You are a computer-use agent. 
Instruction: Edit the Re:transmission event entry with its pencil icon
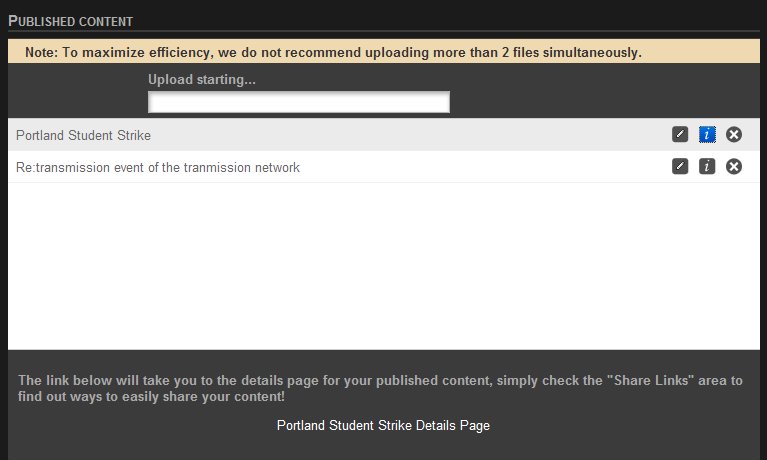[x=680, y=166]
